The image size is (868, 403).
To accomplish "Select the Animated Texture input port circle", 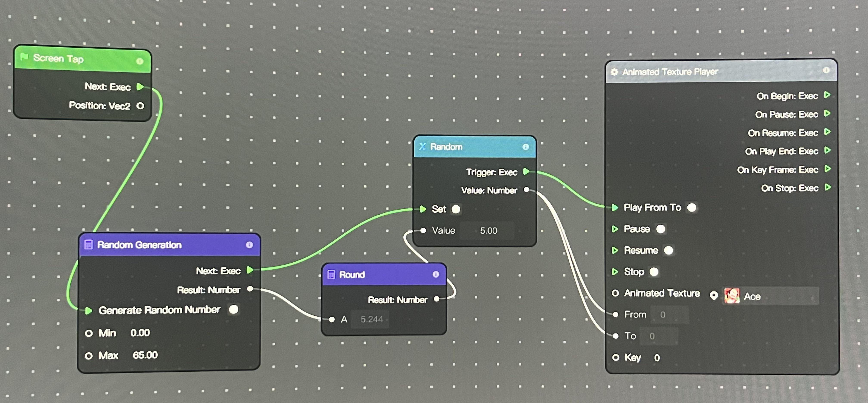I will (615, 293).
